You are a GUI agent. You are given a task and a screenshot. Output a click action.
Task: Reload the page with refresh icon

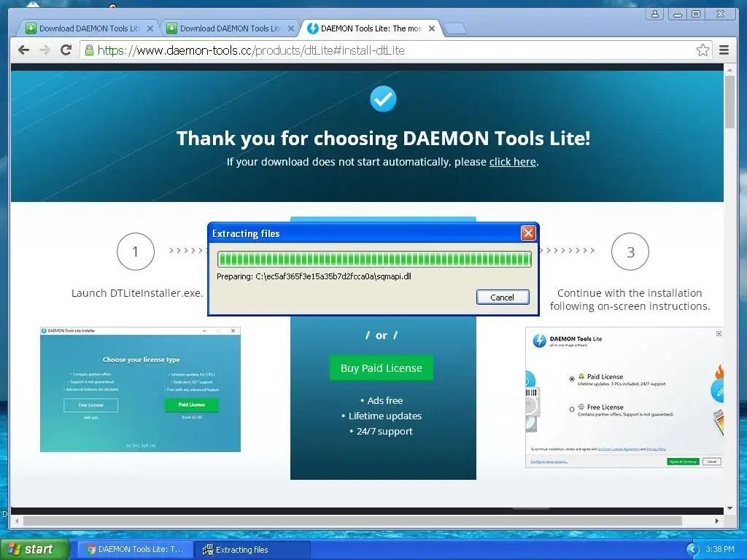point(66,50)
